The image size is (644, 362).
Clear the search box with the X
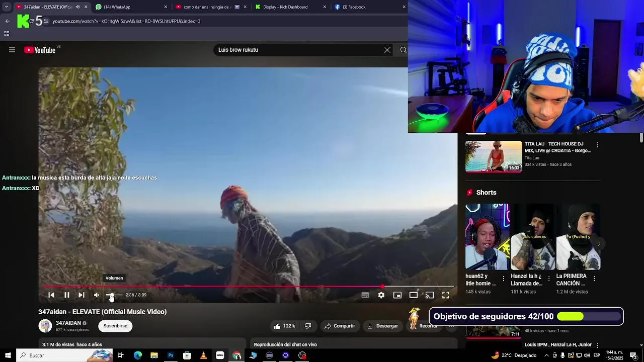[x=387, y=50]
